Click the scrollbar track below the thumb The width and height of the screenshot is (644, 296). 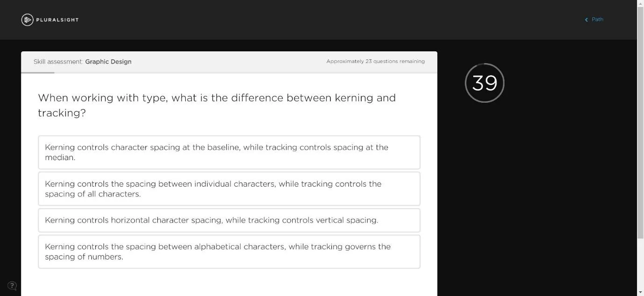640,264
